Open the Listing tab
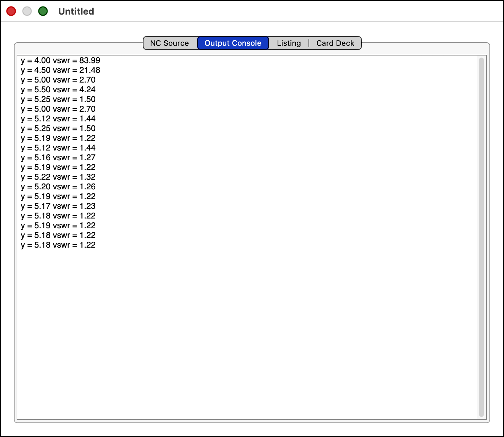504x437 pixels. [288, 43]
